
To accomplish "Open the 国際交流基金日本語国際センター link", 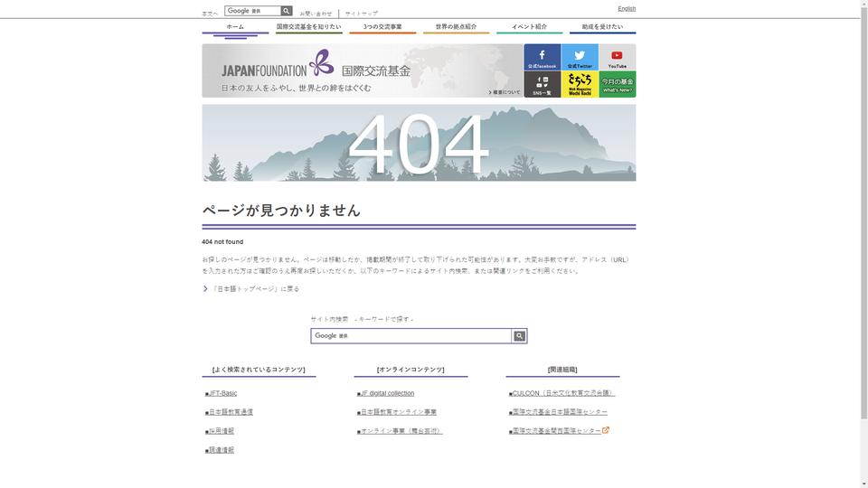I will pos(558,412).
